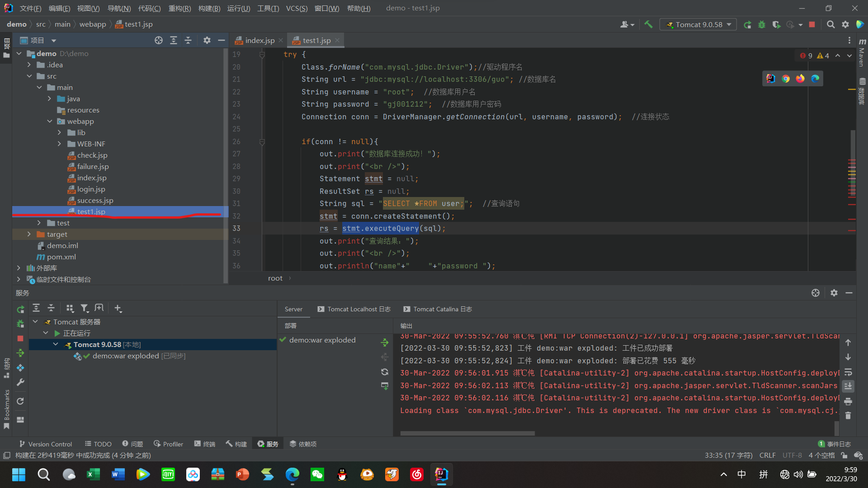
Task: Add a service with plus icon
Action: click(118, 308)
